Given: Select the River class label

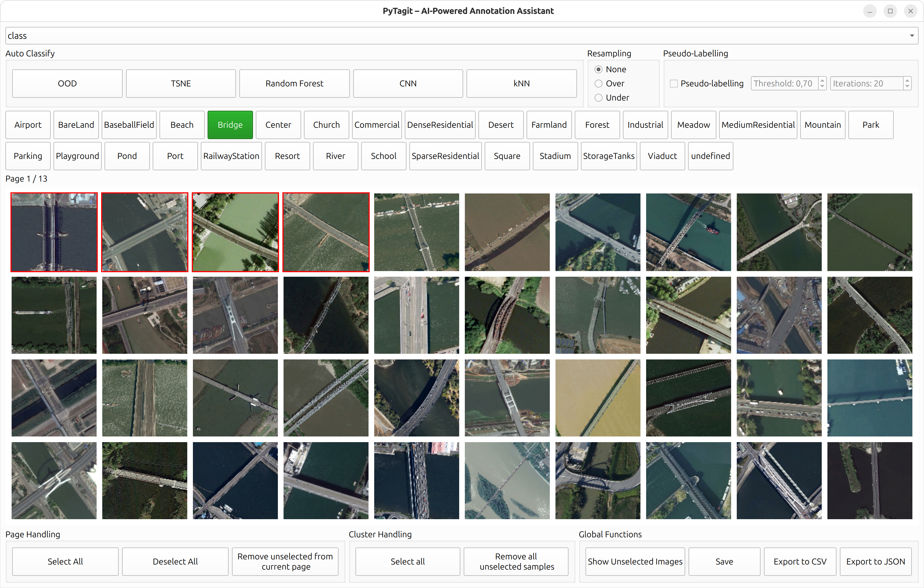Looking at the screenshot, I should 335,156.
